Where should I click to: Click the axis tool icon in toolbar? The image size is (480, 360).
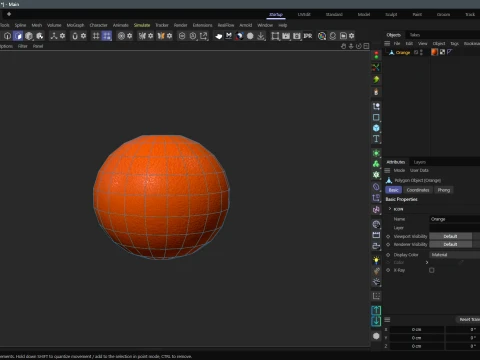pyautogui.click(x=54, y=36)
